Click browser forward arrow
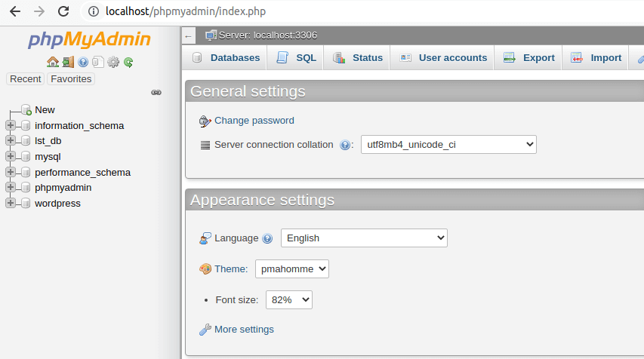This screenshot has width=644, height=359. pos(39,11)
